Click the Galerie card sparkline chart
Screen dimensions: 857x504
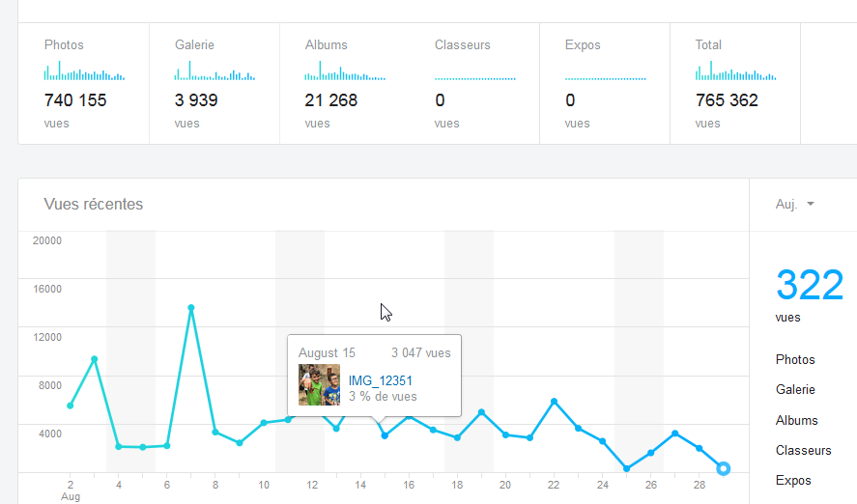214,72
